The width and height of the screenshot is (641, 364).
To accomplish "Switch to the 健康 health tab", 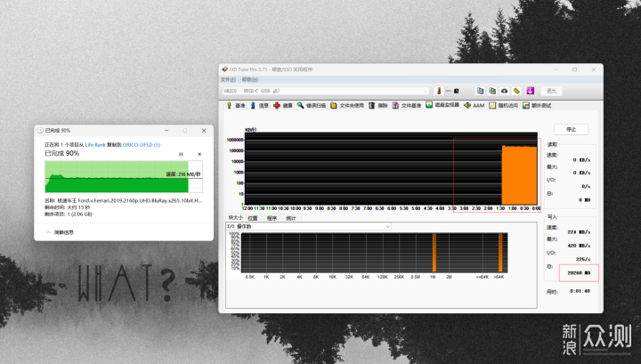I will tap(283, 105).
